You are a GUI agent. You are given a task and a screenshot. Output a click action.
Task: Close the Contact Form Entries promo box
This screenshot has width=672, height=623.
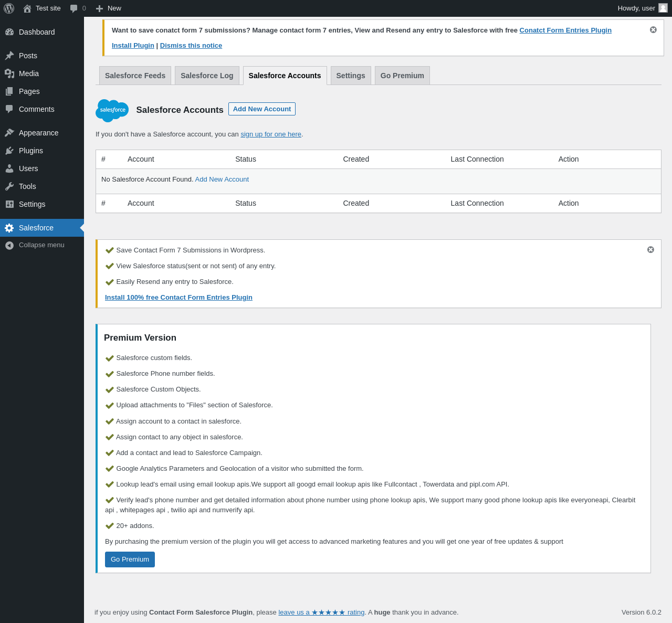(650, 250)
